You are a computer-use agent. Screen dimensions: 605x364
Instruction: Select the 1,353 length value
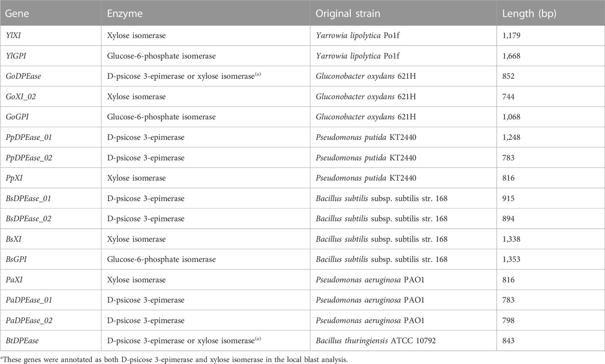coord(511,259)
